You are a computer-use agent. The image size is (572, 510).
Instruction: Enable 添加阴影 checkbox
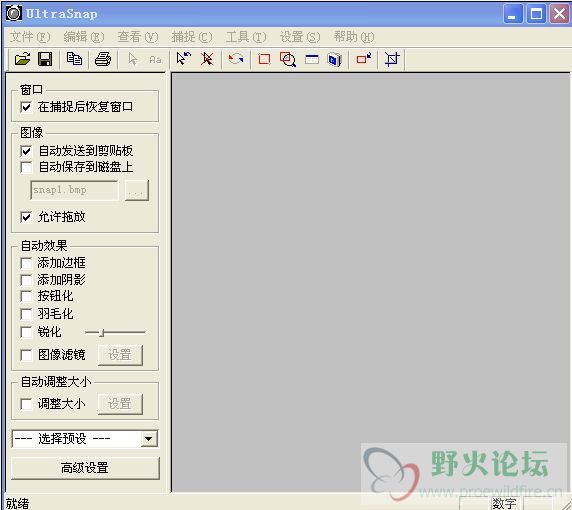click(26, 280)
